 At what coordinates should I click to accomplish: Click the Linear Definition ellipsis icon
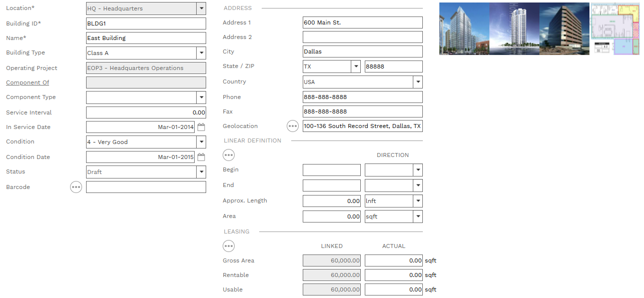pyautogui.click(x=229, y=155)
